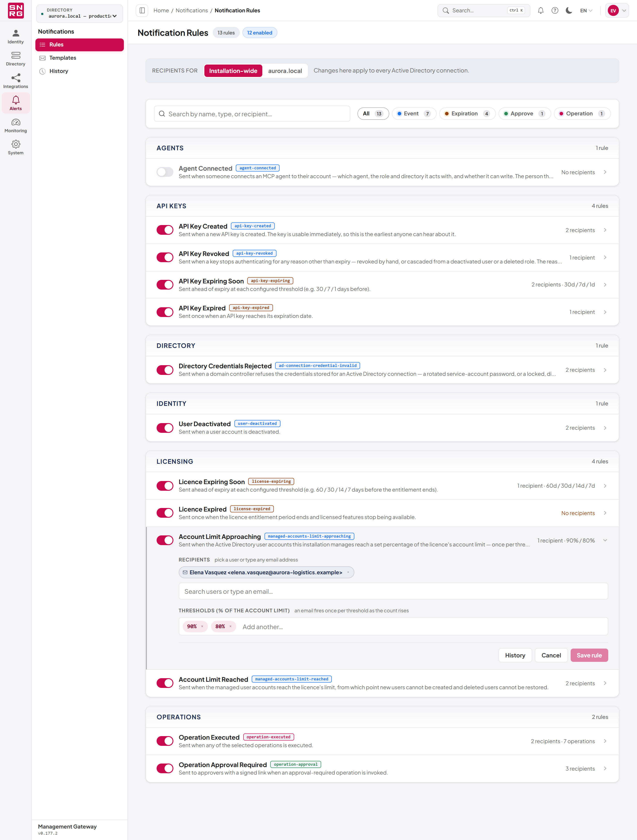Image resolution: width=637 pixels, height=840 pixels.
Task: Collapse the Account Limit Approaching rule
Action: (605, 540)
